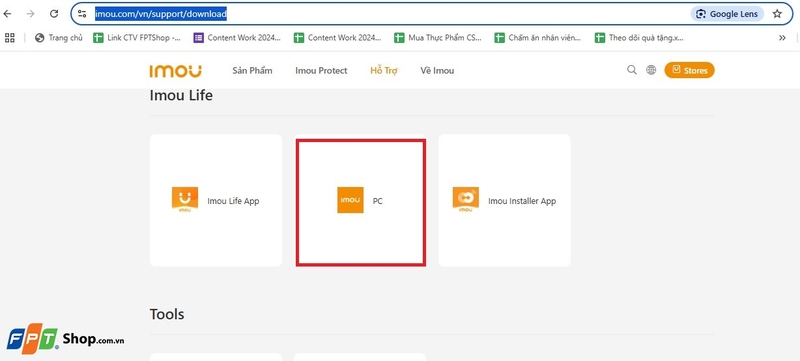The image size is (800, 361).
Task: Open the Về Imou menu
Action: point(437,71)
